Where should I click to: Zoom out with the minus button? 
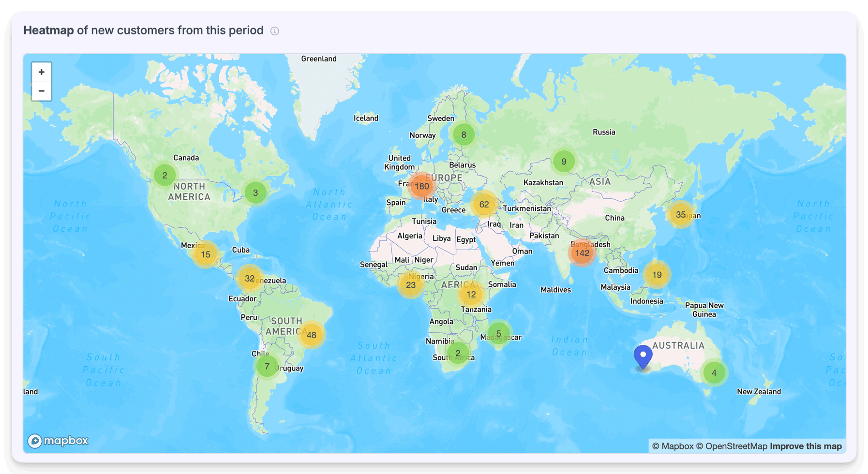click(x=42, y=91)
